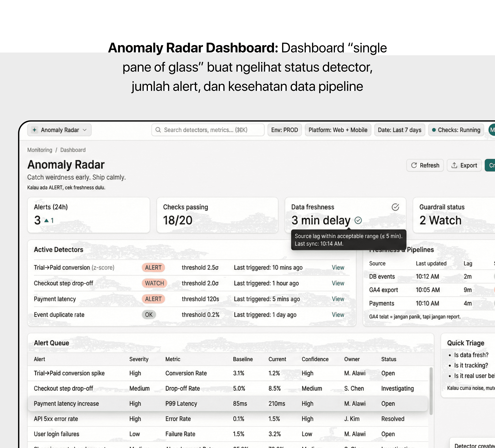Click the Refresh circular arrow icon
The height and width of the screenshot is (448, 495).
pyautogui.click(x=414, y=165)
